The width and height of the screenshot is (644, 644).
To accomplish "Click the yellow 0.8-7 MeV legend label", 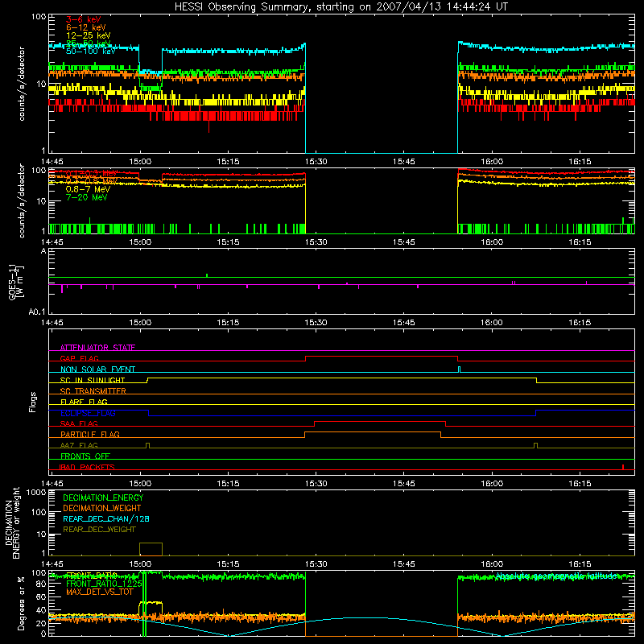I will (x=88, y=189).
